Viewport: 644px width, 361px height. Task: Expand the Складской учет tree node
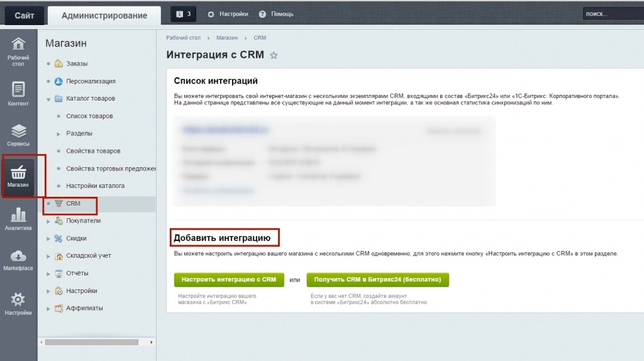tap(48, 256)
